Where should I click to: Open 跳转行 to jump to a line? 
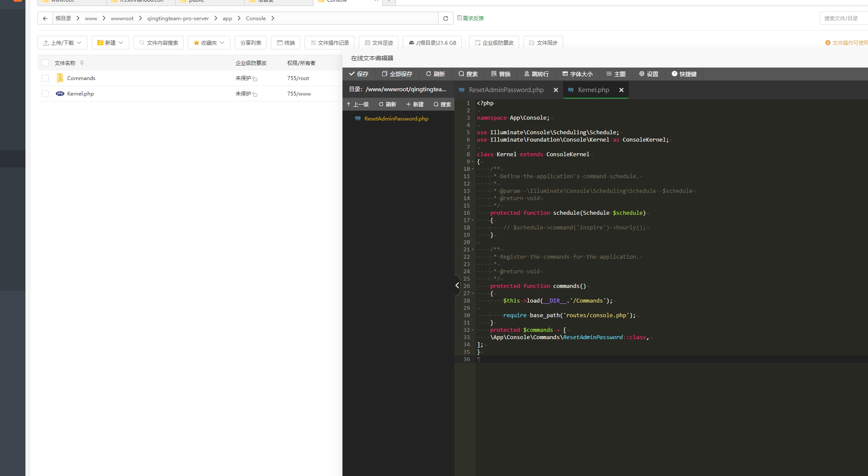coord(536,74)
